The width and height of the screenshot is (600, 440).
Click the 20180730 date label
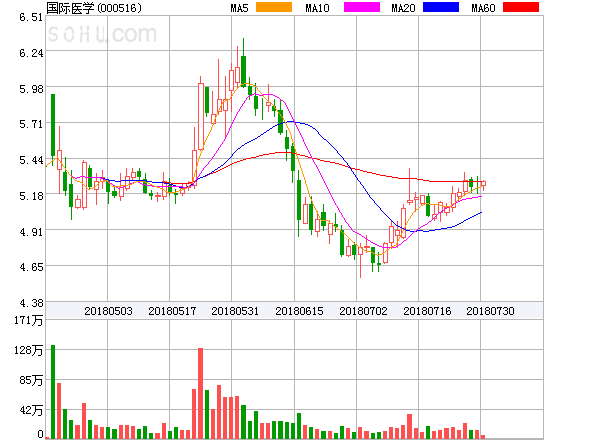pos(490,311)
